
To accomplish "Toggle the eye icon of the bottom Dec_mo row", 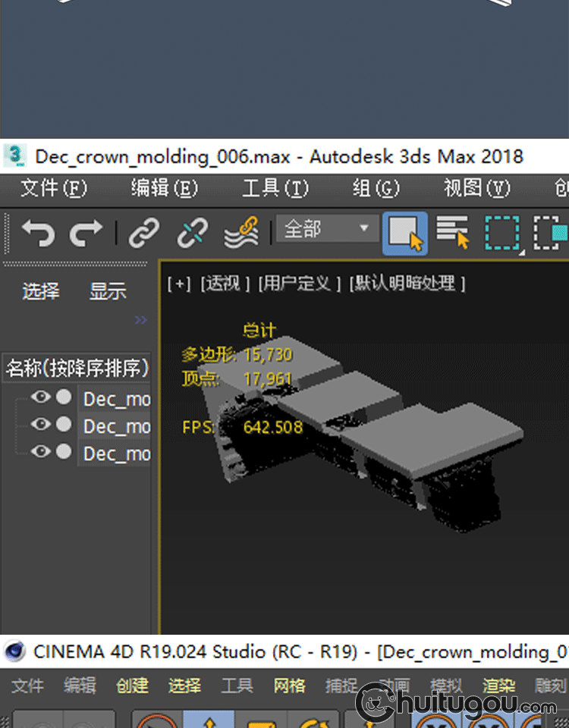I will click(x=40, y=450).
